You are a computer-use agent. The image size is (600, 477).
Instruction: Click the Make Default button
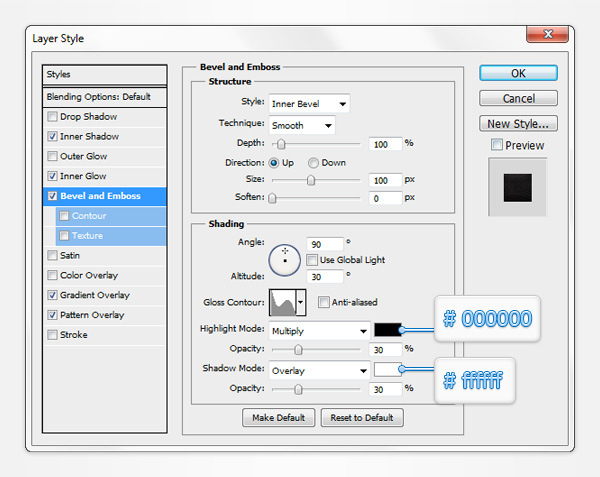tap(279, 417)
